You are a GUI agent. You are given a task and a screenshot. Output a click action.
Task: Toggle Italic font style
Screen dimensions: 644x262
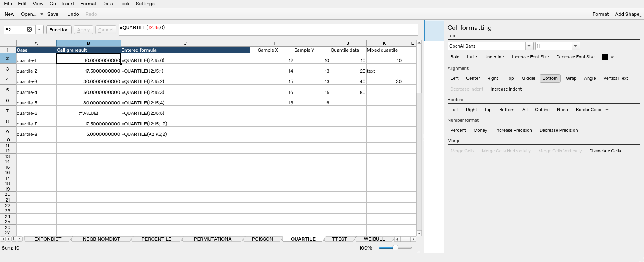472,57
